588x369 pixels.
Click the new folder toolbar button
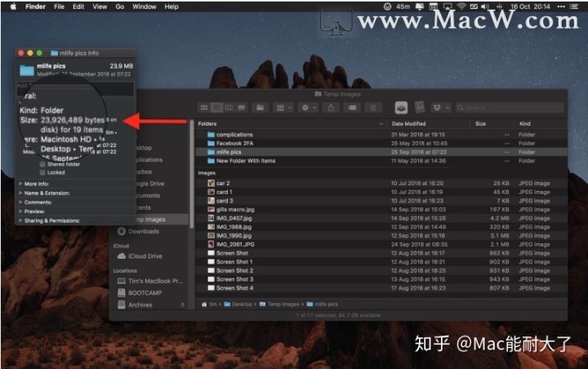coord(261,108)
